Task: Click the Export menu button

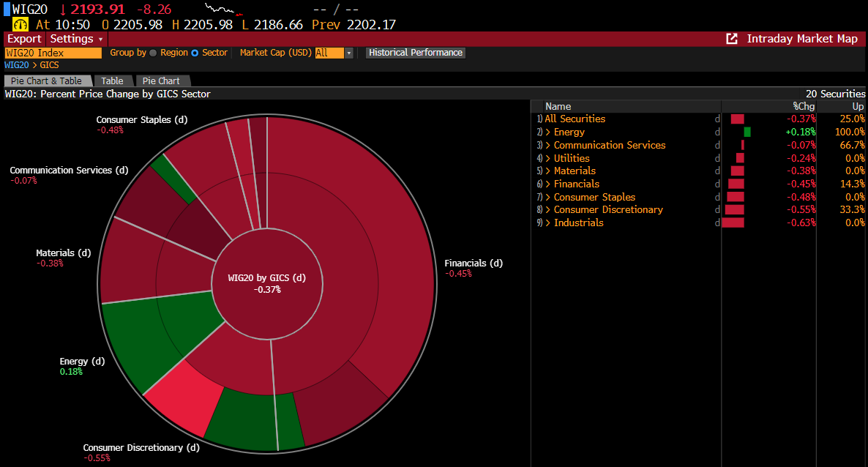Action: [x=24, y=39]
